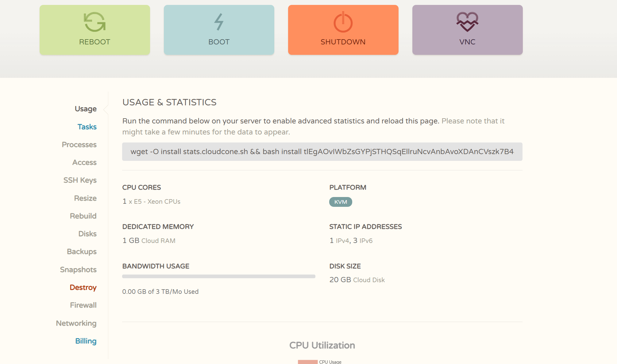Click the Billing link

pyautogui.click(x=86, y=341)
